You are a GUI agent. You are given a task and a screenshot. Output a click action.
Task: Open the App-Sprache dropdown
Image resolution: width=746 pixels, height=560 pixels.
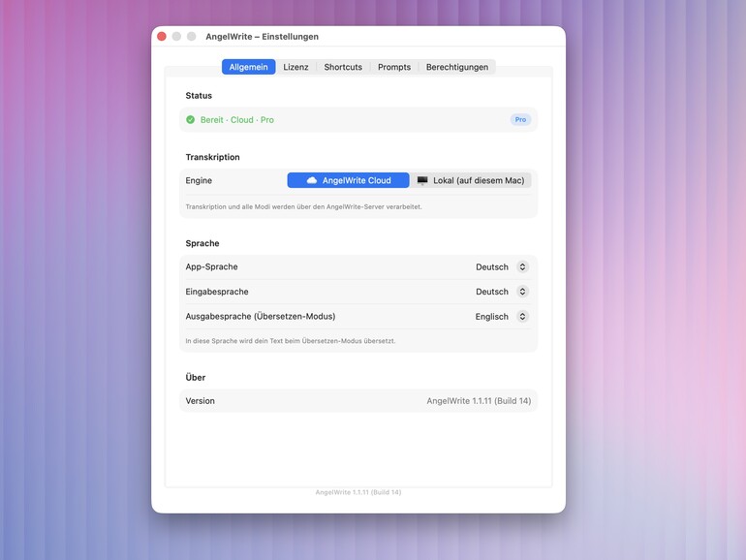pos(502,266)
